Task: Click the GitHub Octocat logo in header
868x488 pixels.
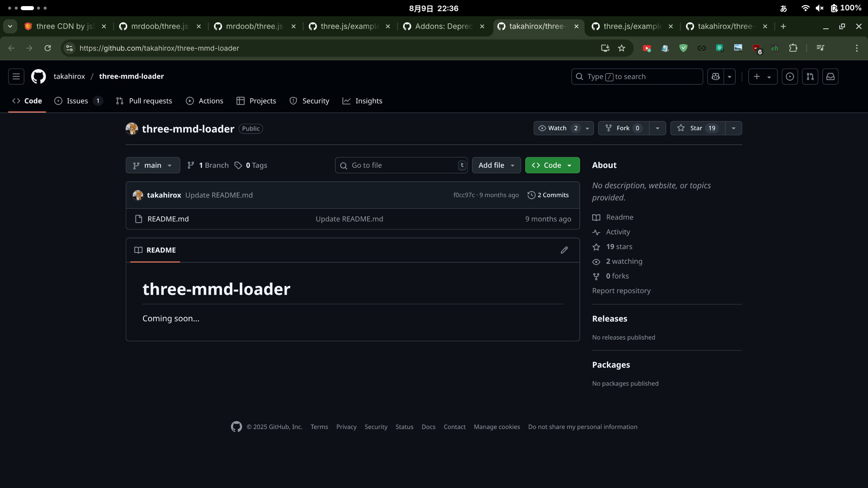Action: (x=38, y=77)
